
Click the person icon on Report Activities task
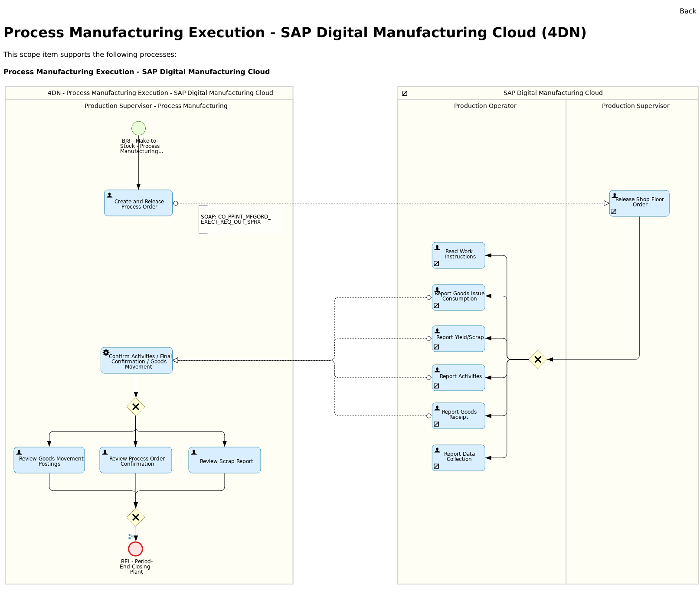click(437, 370)
